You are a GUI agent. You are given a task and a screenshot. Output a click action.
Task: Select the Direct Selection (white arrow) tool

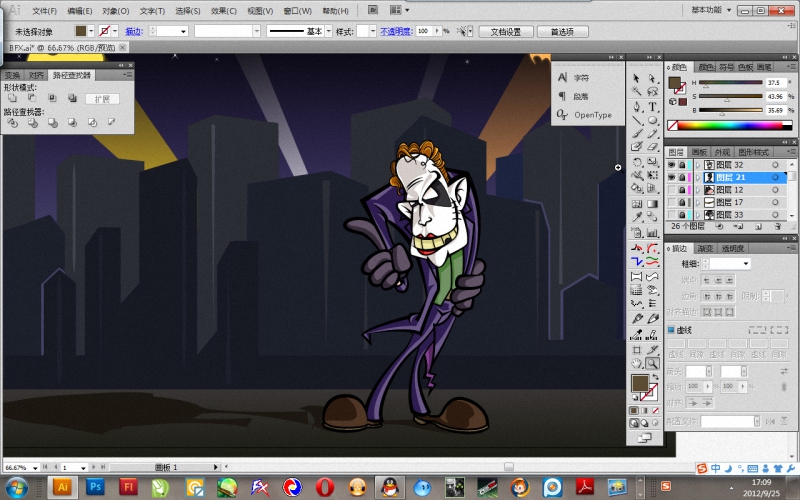pyautogui.click(x=652, y=78)
